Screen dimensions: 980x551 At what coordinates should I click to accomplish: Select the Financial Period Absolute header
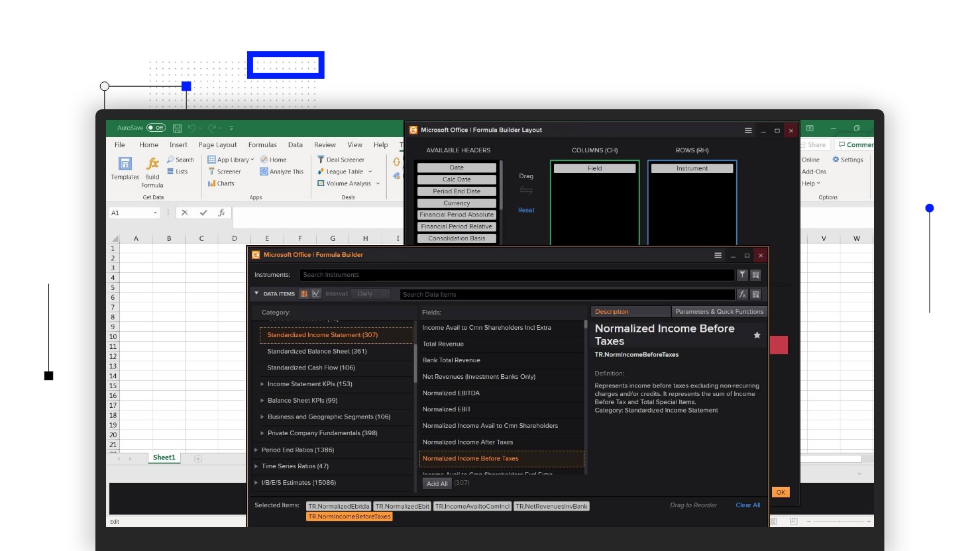click(457, 215)
